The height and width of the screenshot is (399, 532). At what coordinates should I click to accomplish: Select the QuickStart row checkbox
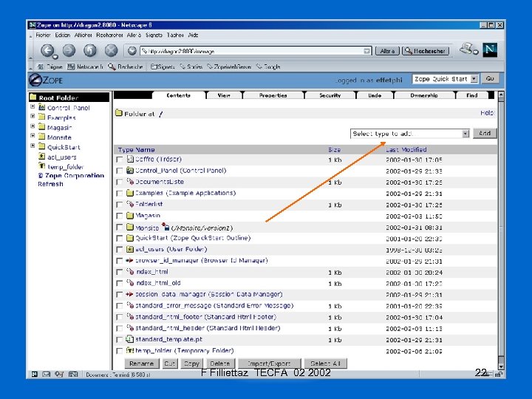pyautogui.click(x=120, y=238)
